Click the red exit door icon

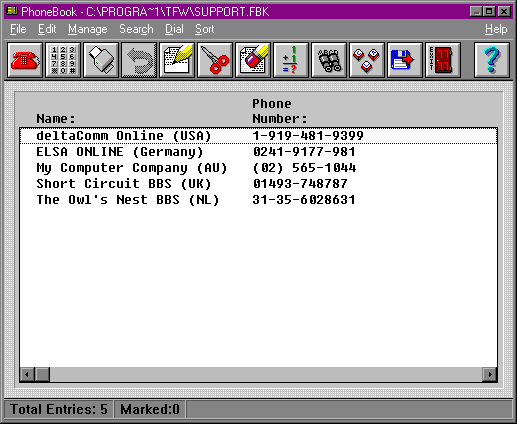click(x=443, y=60)
